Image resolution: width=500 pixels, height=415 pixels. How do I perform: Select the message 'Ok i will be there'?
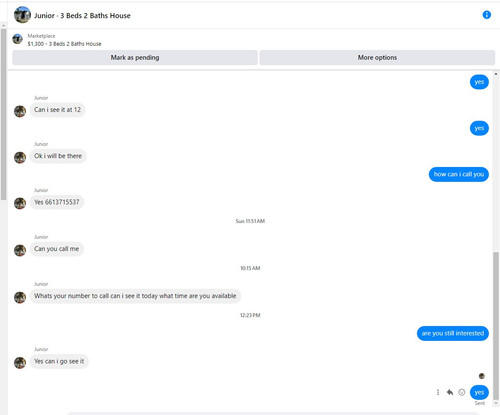[58, 156]
